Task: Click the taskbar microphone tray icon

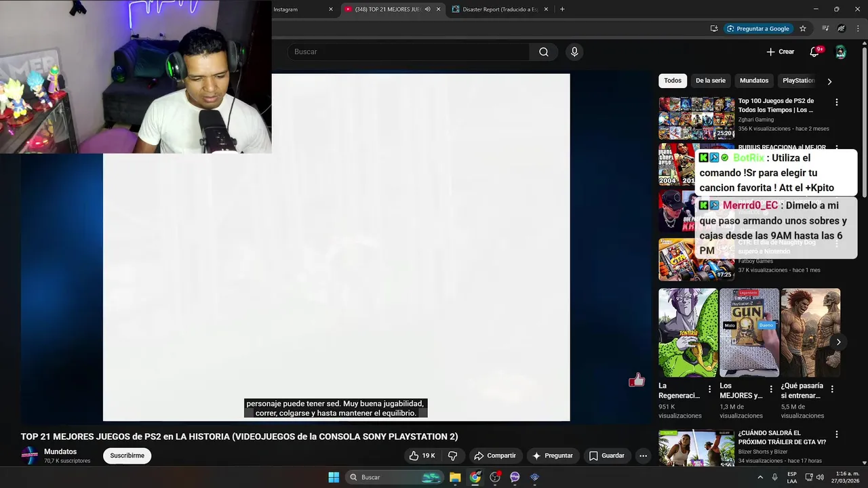Action: [775, 477]
